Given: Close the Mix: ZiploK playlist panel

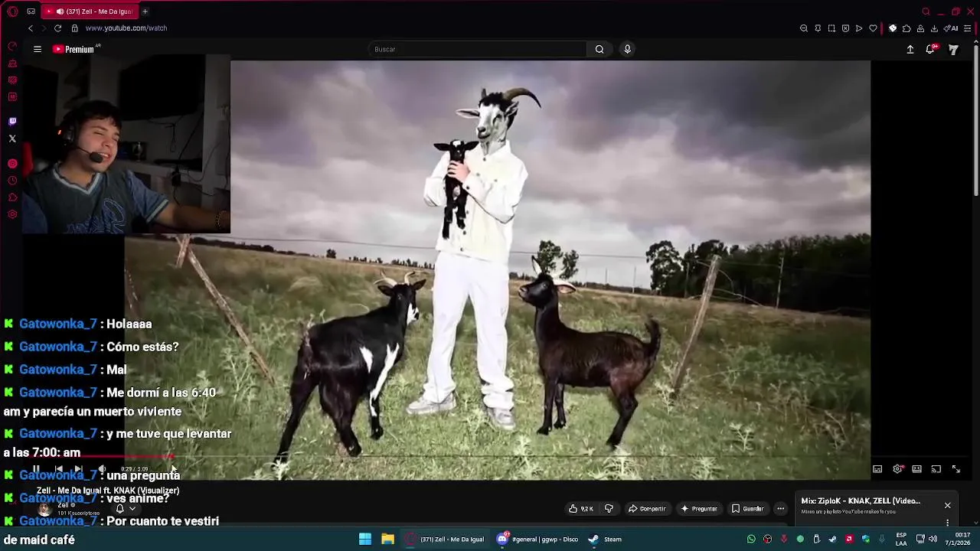Looking at the screenshot, I should coord(947,505).
